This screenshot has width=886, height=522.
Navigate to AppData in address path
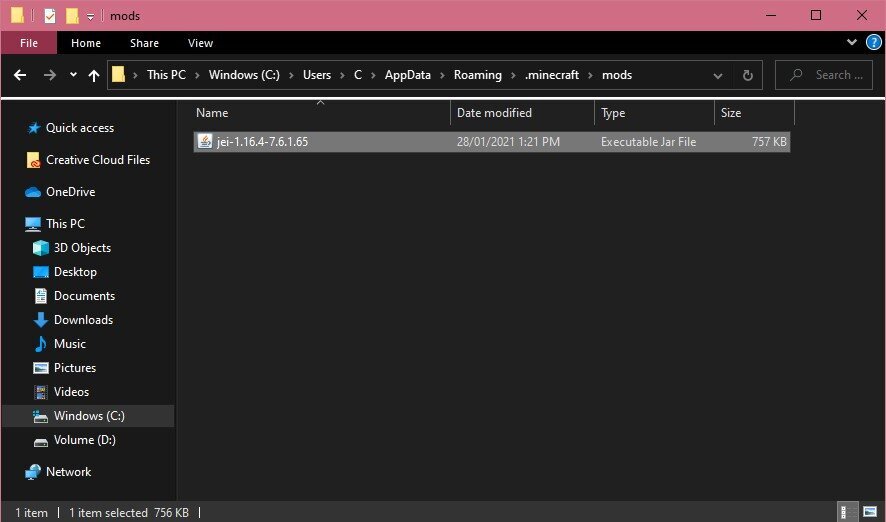407,75
